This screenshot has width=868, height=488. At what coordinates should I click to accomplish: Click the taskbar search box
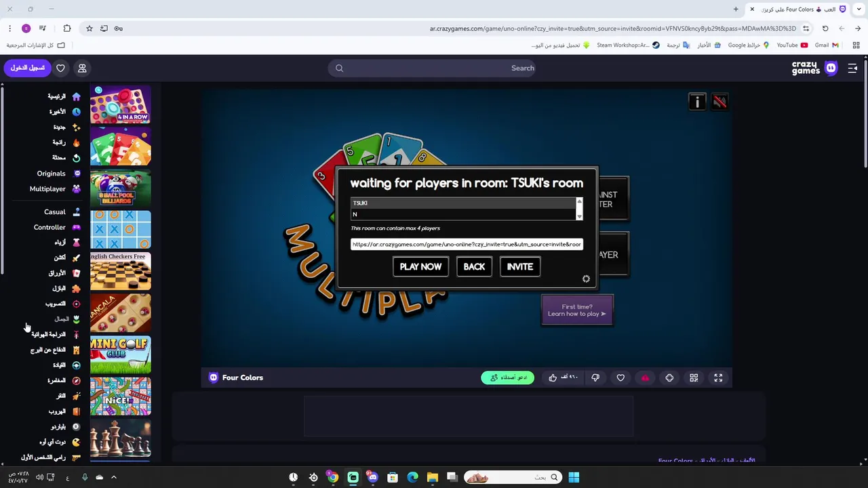513,478
